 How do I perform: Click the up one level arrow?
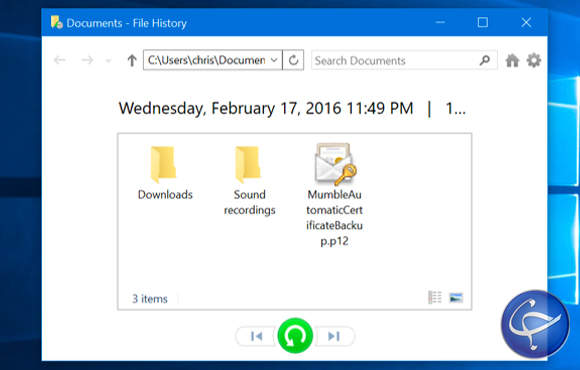[132, 60]
